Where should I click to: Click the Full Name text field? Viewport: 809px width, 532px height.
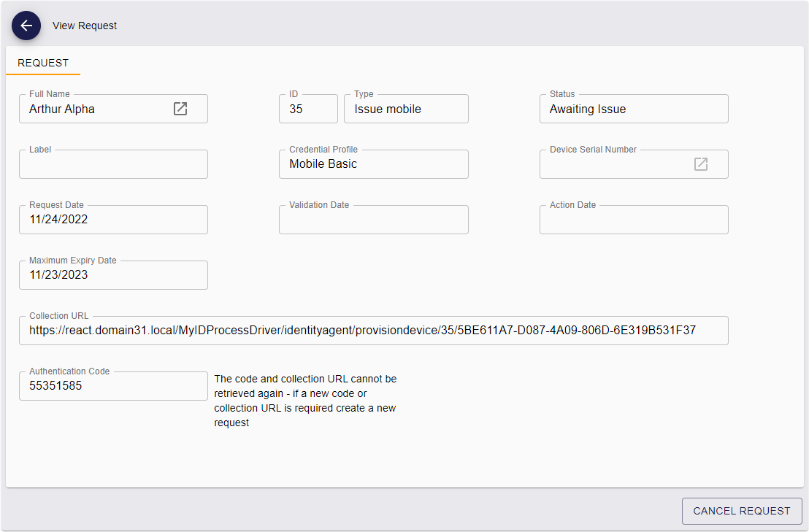(x=95, y=109)
